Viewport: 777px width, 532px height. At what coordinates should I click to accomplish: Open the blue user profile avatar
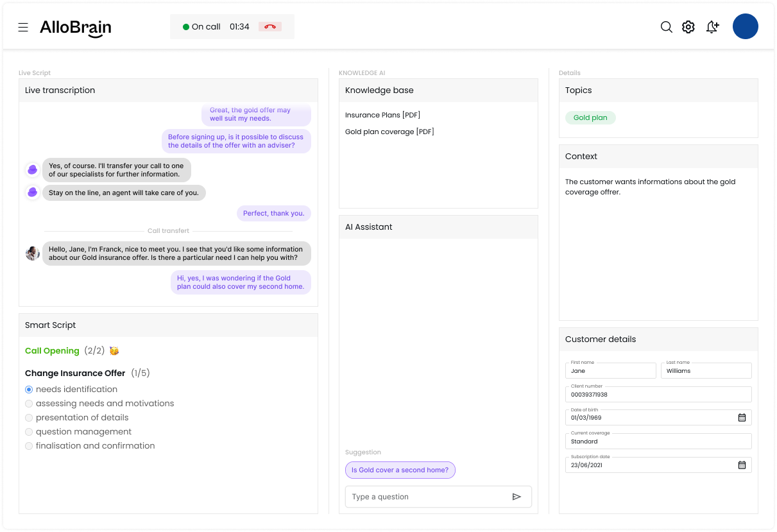[745, 26]
